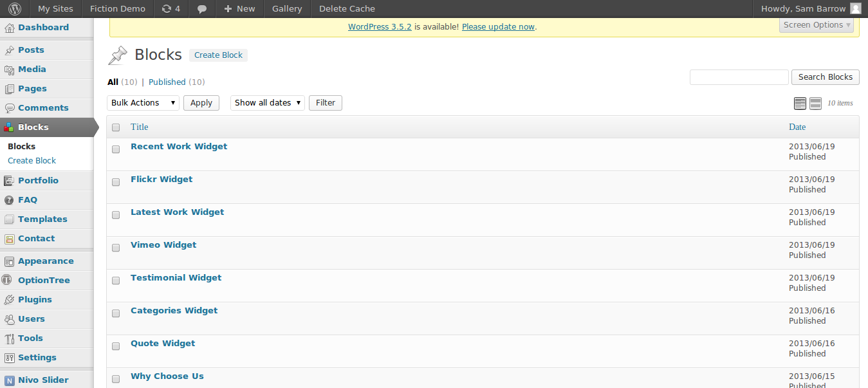
Task: Click the Portfolio icon in sidebar
Action: (9, 181)
